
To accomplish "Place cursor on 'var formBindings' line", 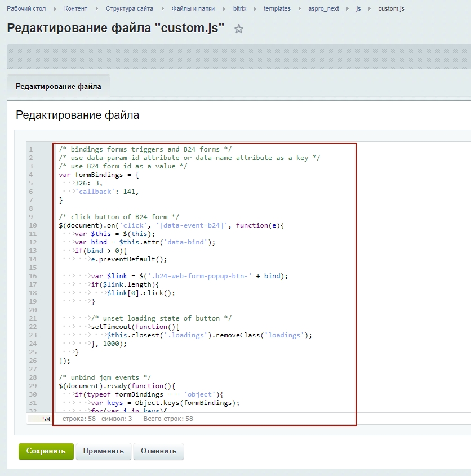I will tap(99, 175).
